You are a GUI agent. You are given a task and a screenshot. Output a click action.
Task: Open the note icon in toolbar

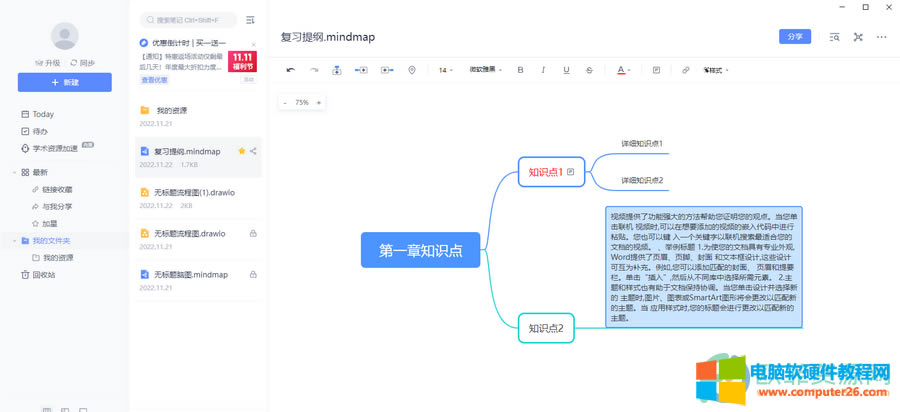(x=656, y=70)
